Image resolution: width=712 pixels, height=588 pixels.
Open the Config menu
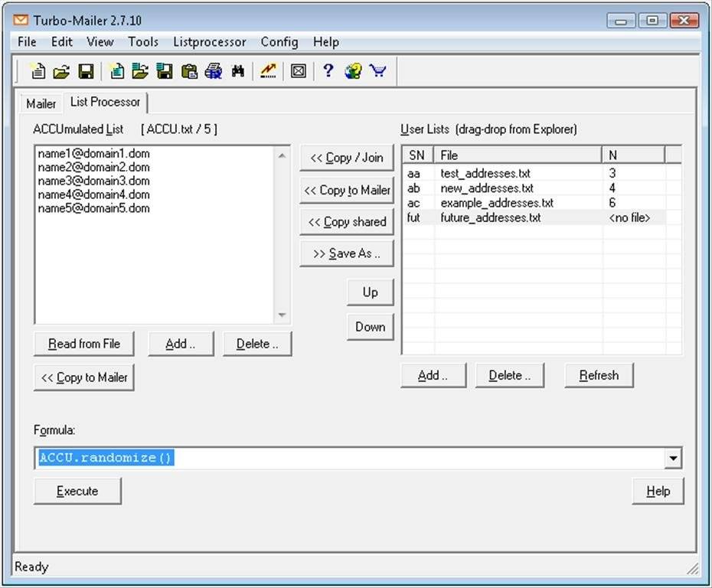tap(279, 42)
